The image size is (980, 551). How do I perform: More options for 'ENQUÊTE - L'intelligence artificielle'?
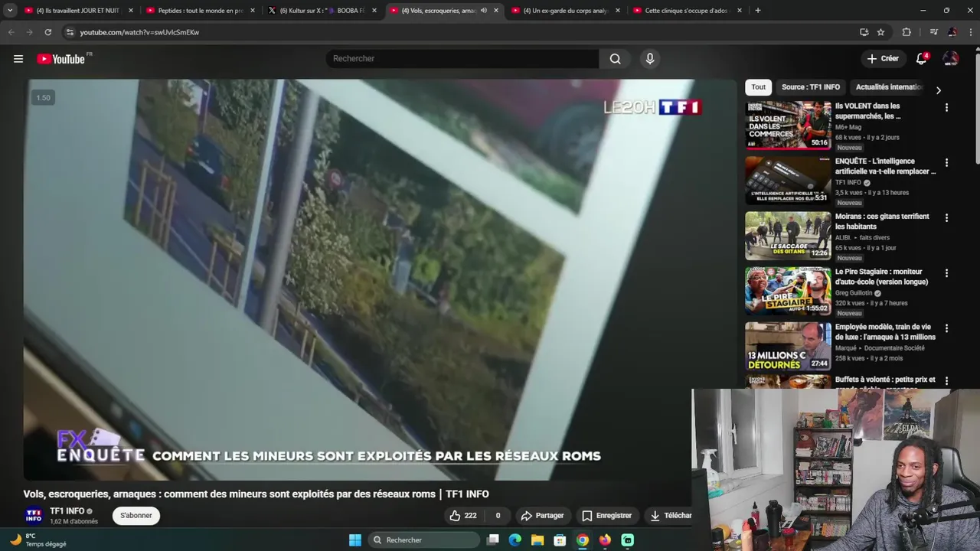pyautogui.click(x=946, y=163)
